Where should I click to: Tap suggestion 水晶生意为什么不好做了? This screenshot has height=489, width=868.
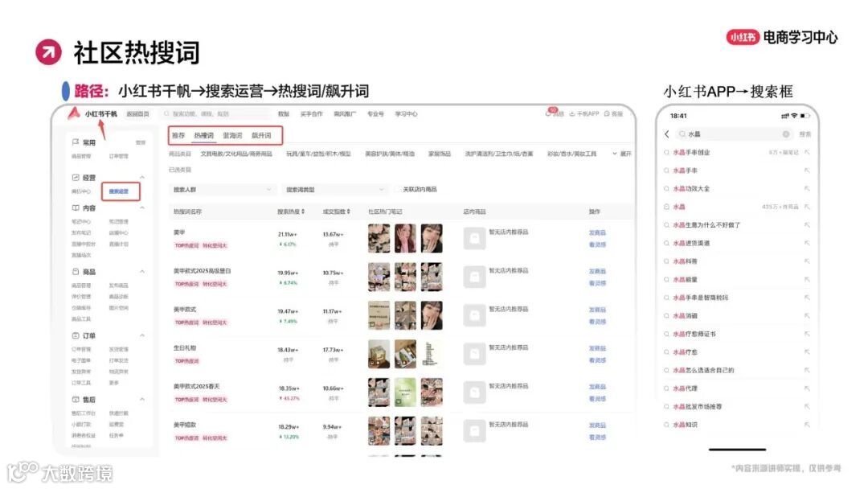[x=706, y=225]
